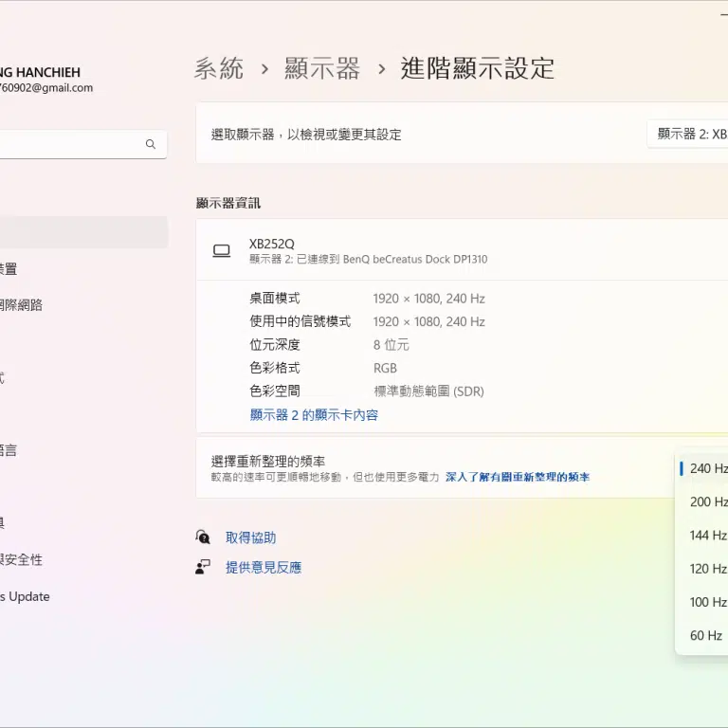Open Windows Update in the sidebar
Screen dimensions: 728x728
click(25, 596)
